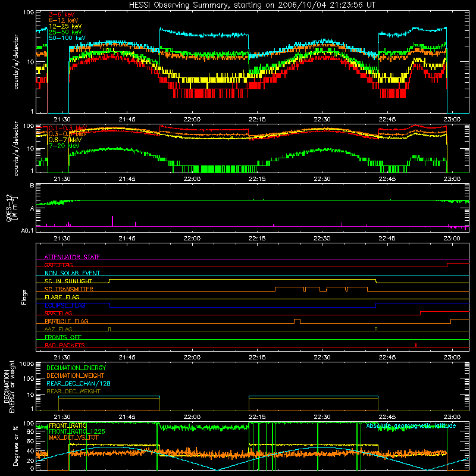
Task: Click the FRONTS_OFF flag label
Action: pyautogui.click(x=63, y=337)
